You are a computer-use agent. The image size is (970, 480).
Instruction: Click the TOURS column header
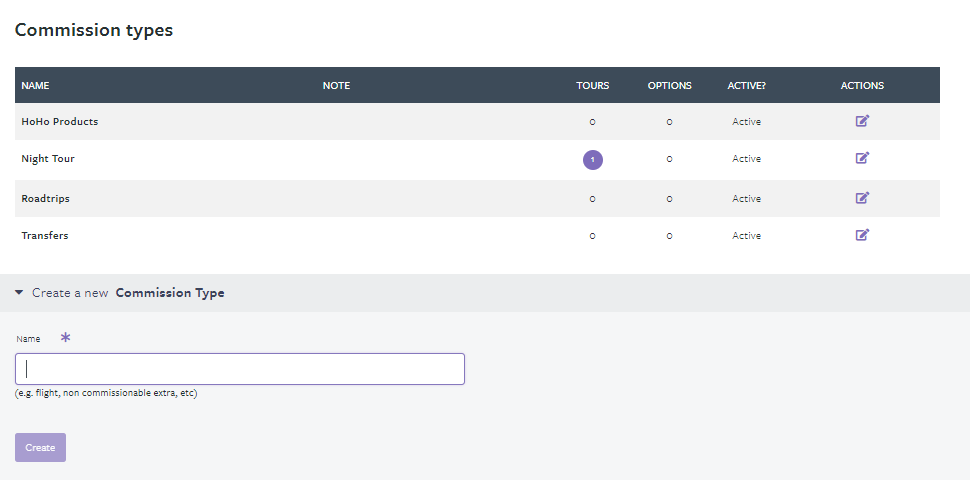click(593, 85)
